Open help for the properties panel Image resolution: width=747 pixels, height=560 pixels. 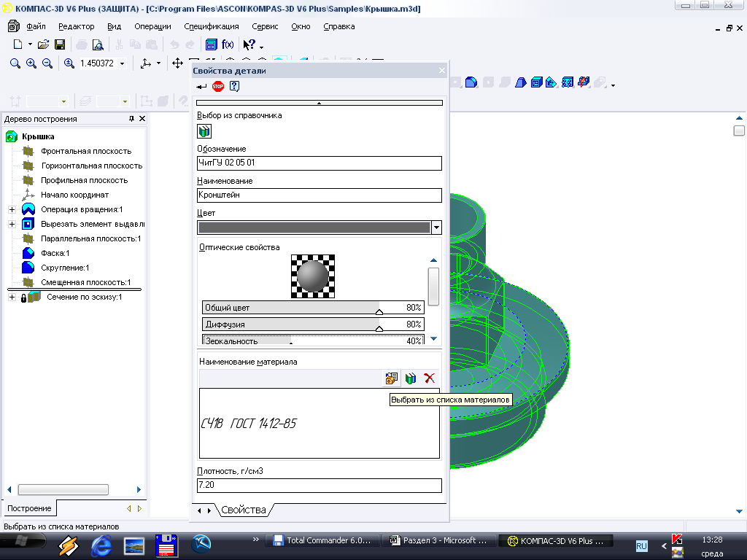[234, 86]
